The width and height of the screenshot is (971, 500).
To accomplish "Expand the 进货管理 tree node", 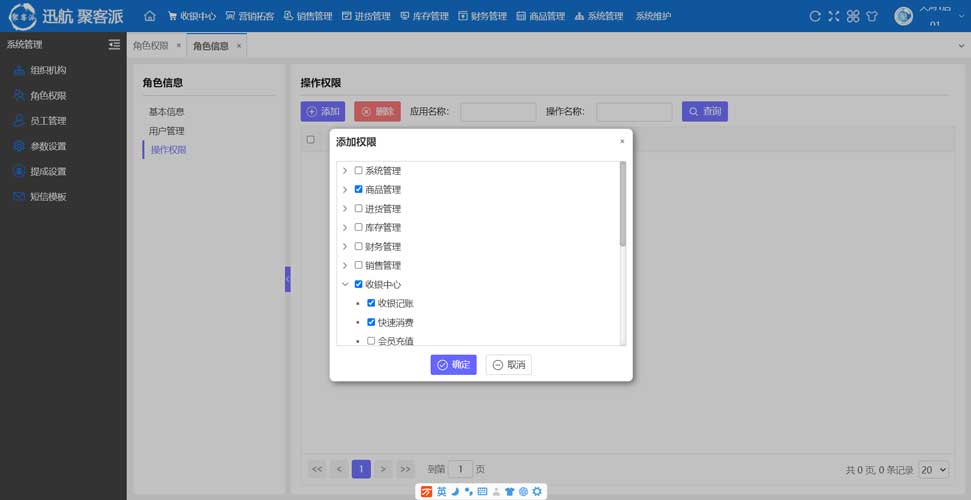I will pyautogui.click(x=345, y=209).
